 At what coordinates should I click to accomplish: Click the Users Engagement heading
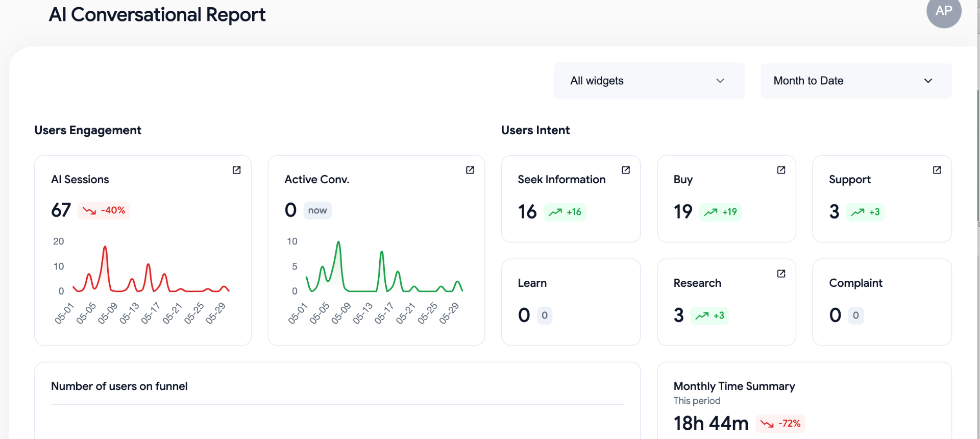[88, 130]
